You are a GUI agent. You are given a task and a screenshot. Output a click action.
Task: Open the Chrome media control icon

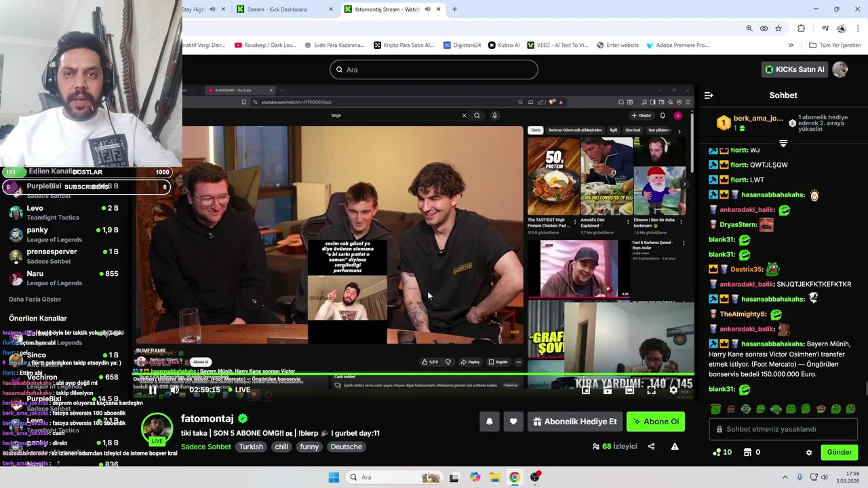coord(825,28)
